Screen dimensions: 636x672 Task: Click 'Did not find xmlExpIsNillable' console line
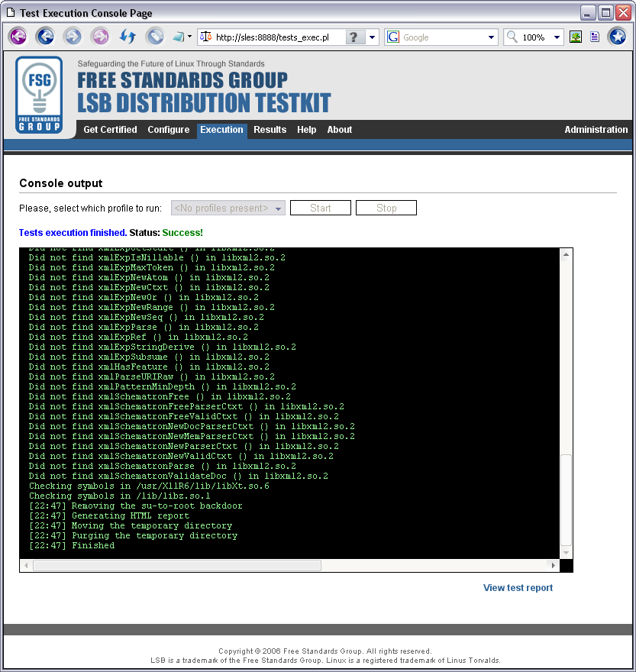pos(157,257)
